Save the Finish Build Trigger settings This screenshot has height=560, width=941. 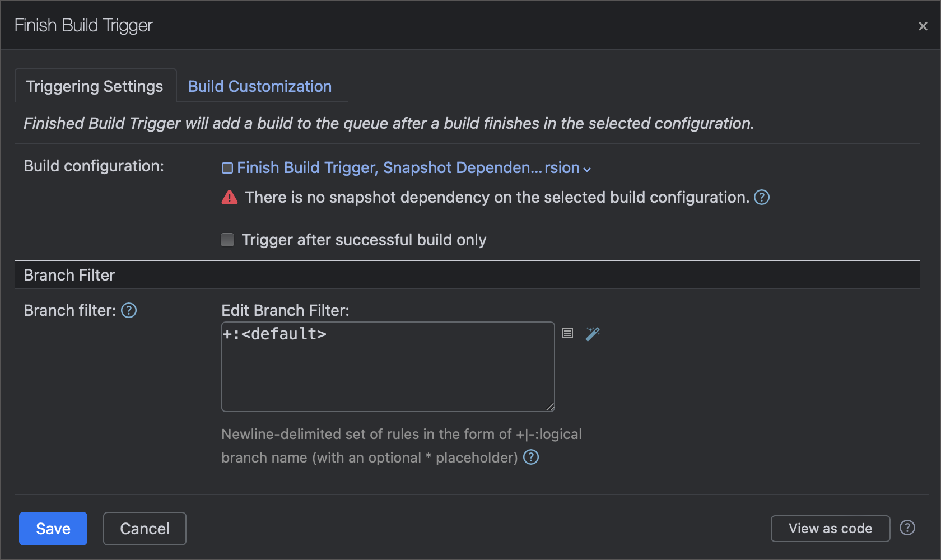click(x=53, y=528)
